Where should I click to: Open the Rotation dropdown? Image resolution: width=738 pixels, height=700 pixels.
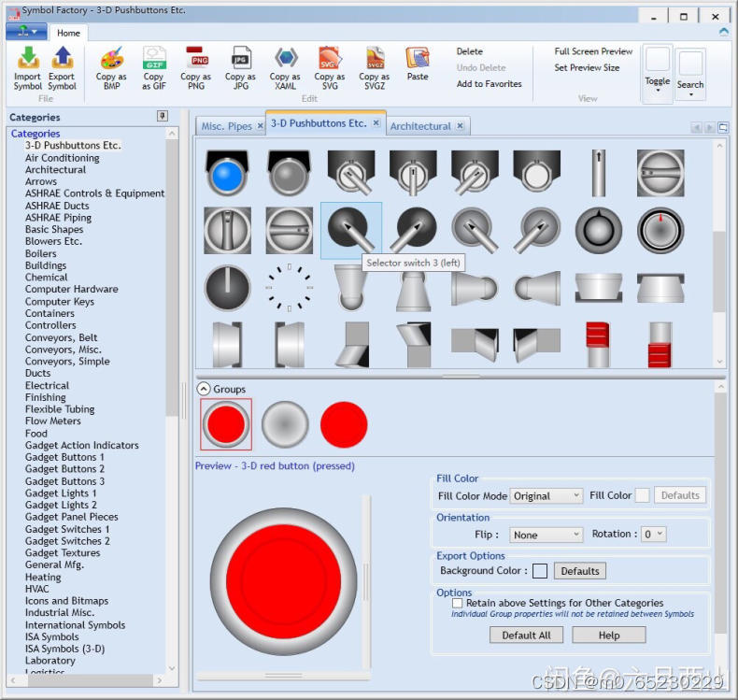pyautogui.click(x=654, y=535)
